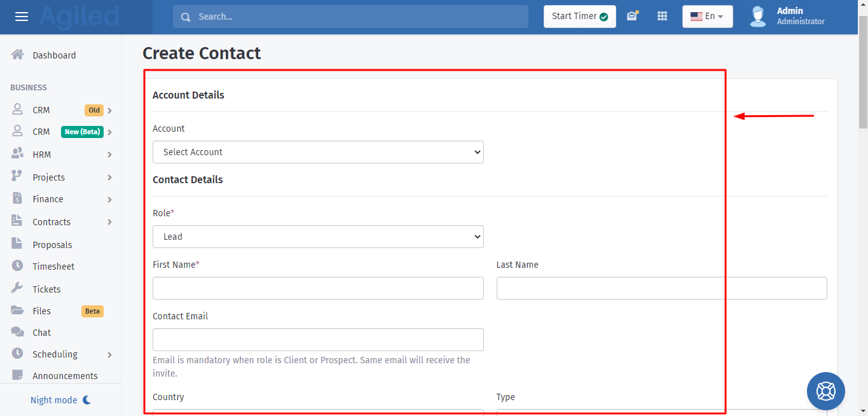
Task: Open the help lifebuoy button
Action: pos(825,391)
